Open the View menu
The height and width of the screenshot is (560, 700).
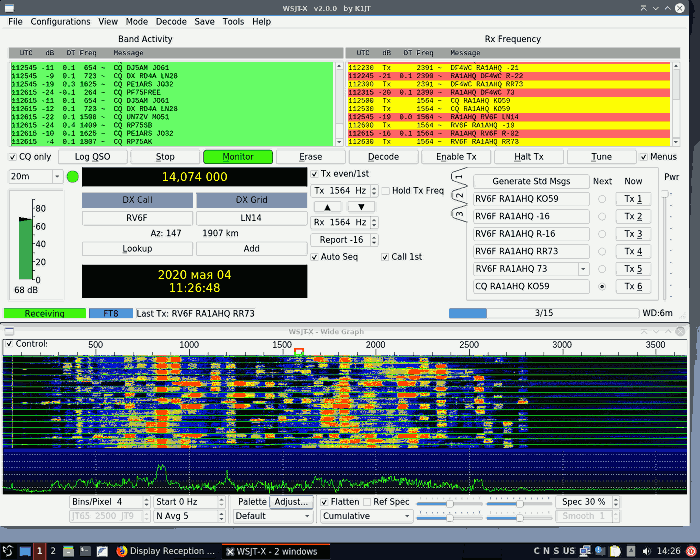coord(108,21)
